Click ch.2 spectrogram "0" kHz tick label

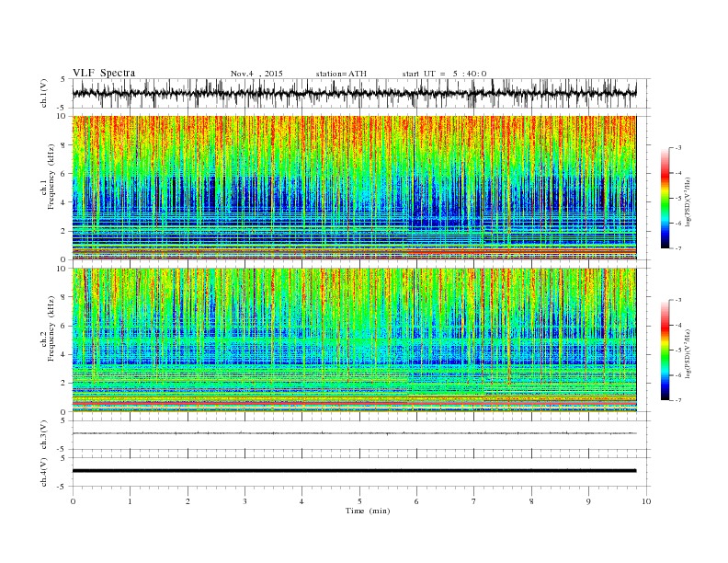pyautogui.click(x=63, y=411)
